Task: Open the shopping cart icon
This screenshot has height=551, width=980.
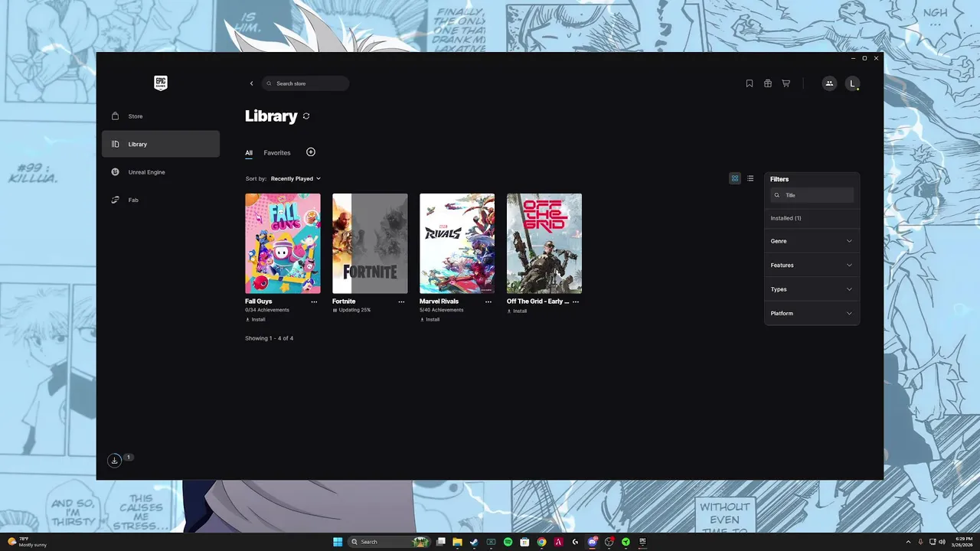Action: tap(786, 83)
